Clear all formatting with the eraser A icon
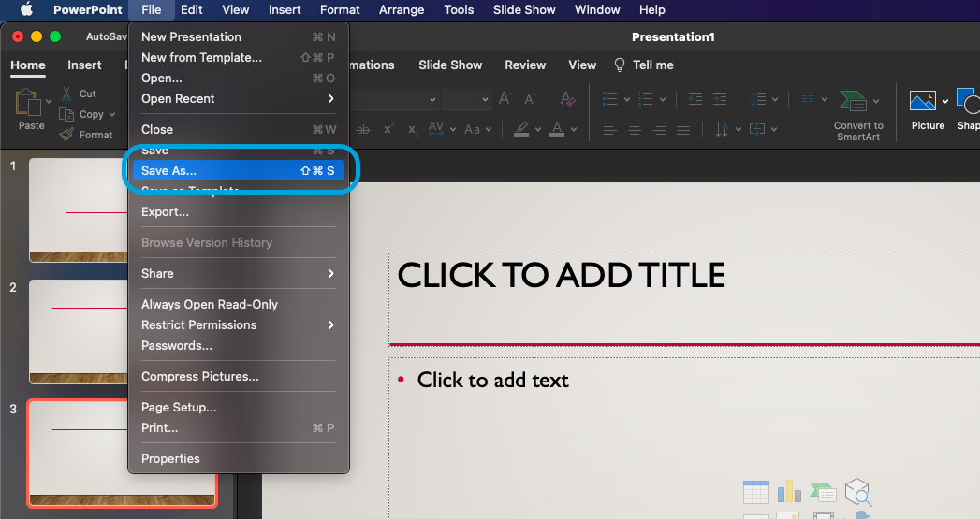 (567, 99)
